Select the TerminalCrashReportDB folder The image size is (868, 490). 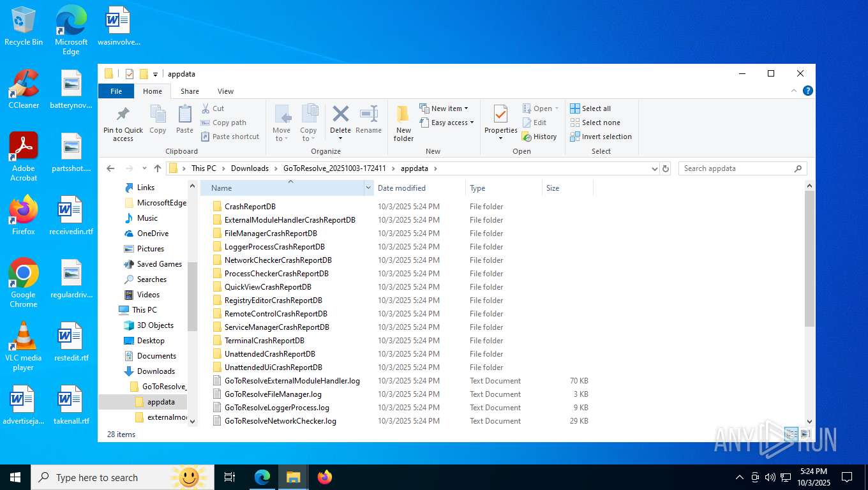(264, 341)
